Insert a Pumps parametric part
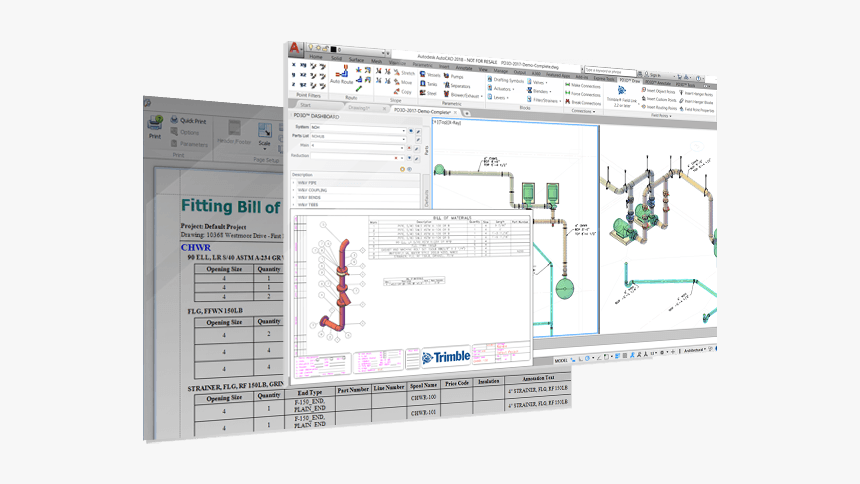The width and height of the screenshot is (860, 484). pos(454,76)
